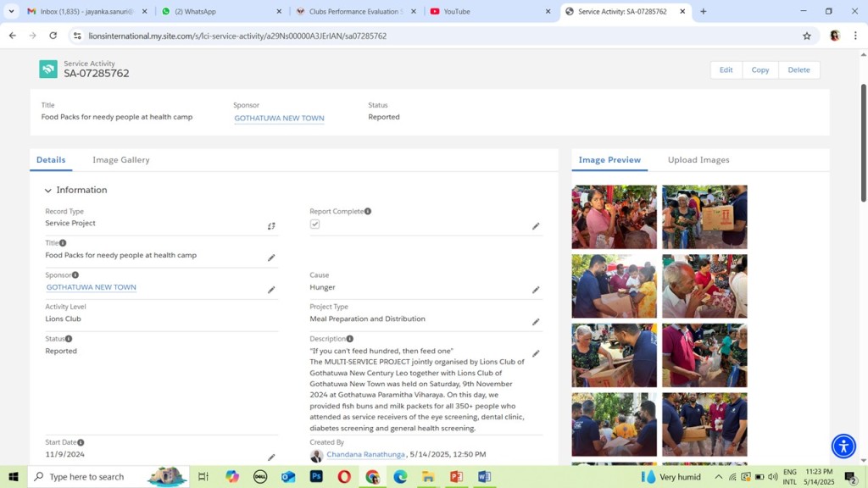
Task: Open the Chrome profile avatar
Action: [x=835, y=36]
